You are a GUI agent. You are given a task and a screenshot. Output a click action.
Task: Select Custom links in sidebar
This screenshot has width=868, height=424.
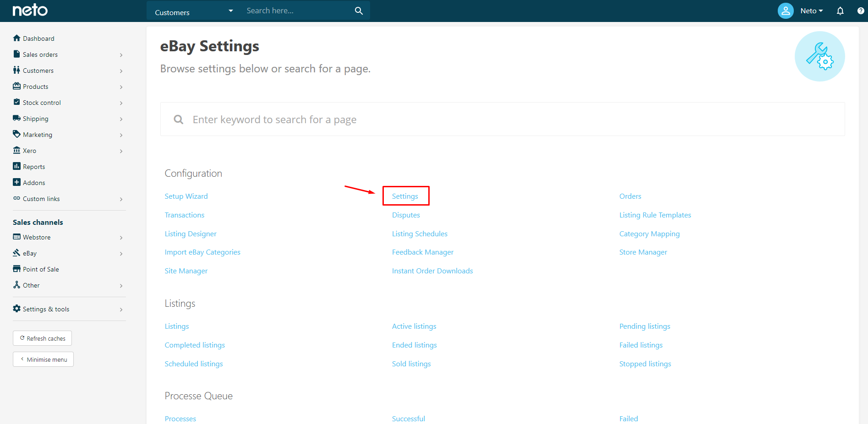41,199
